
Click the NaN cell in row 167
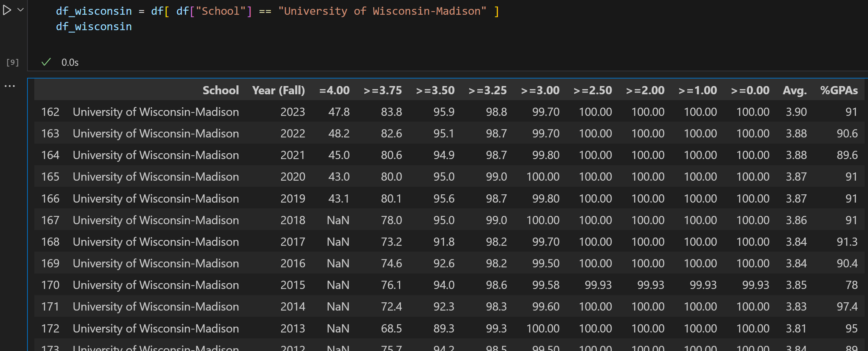pyautogui.click(x=338, y=220)
